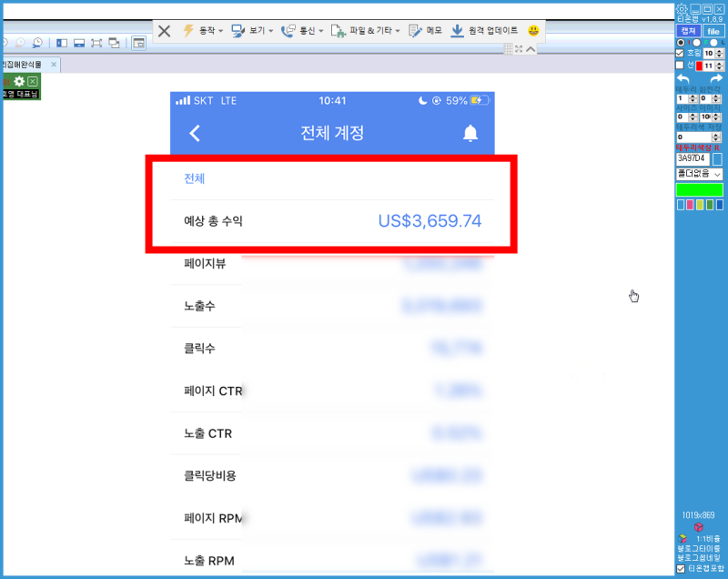Click the 노출수 row label
Screen dimensions: 728x579
[x=199, y=306]
